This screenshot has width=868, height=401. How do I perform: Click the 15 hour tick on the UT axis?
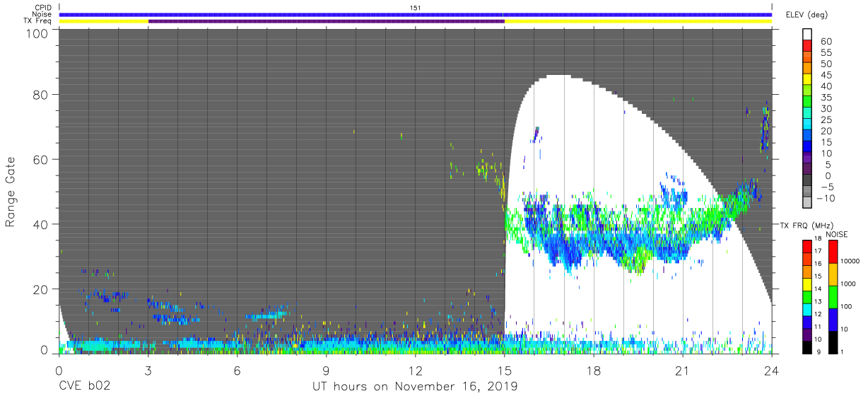505,371
